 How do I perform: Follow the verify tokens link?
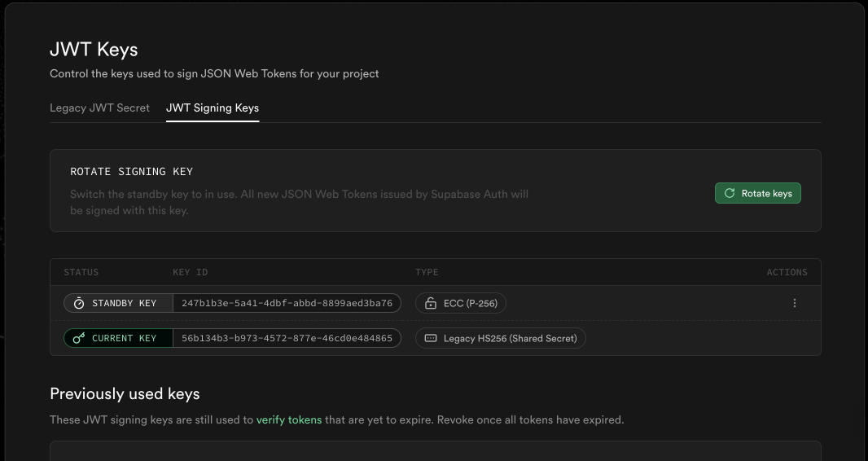pyautogui.click(x=289, y=420)
